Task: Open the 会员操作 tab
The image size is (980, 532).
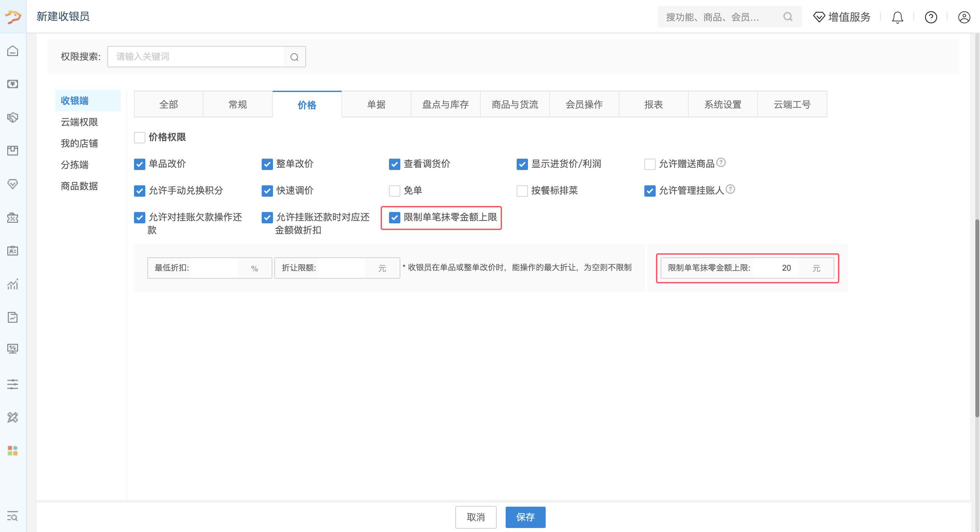Action: click(x=584, y=104)
